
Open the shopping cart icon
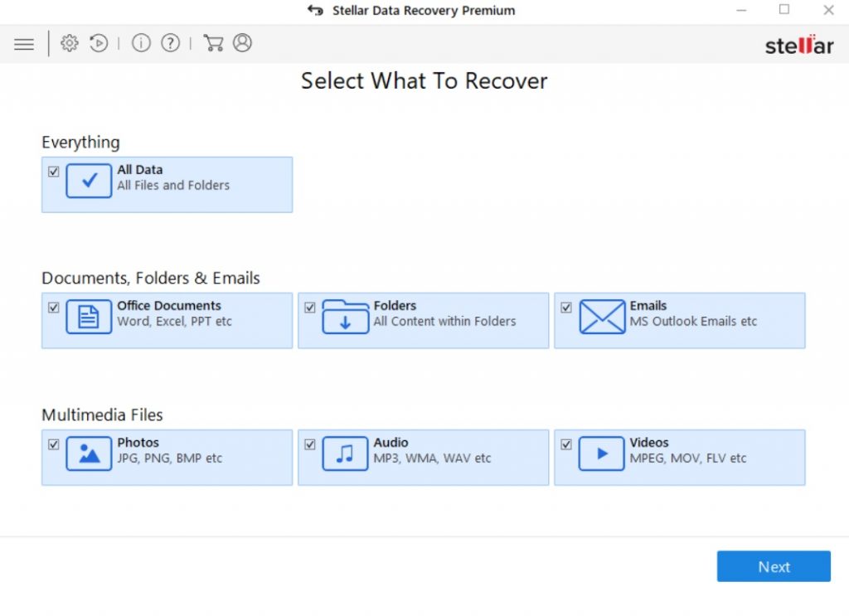(213, 44)
